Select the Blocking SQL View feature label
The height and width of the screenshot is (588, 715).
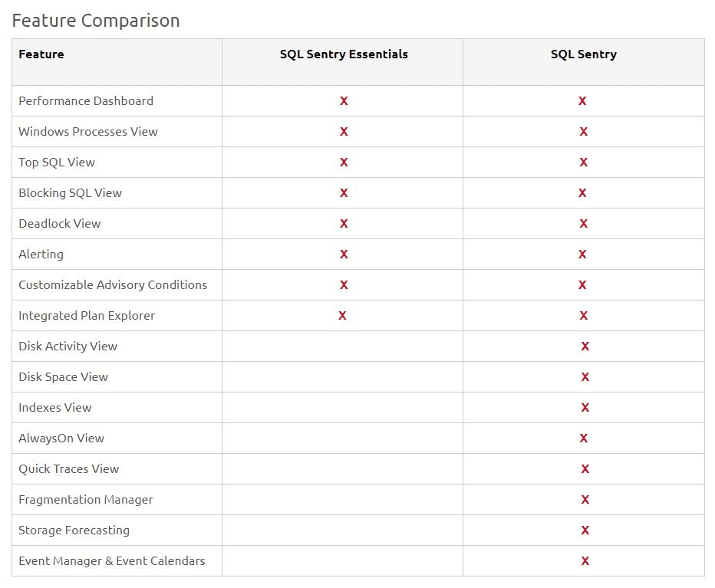pos(70,193)
